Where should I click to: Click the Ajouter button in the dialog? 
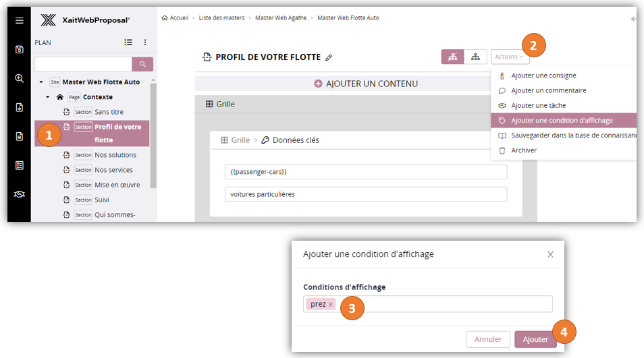535,339
